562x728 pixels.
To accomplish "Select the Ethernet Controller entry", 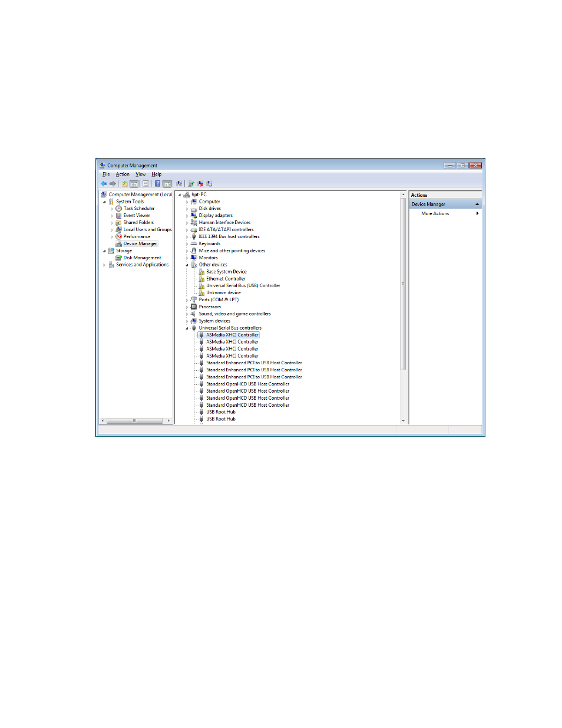I will point(226,279).
